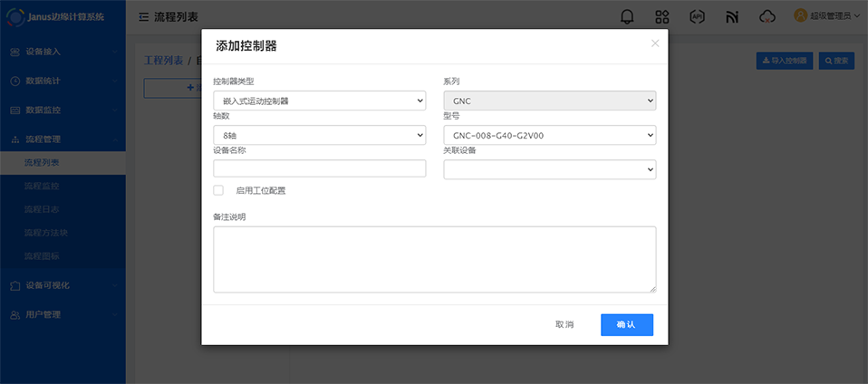Click the 设备名称 text input field
The width and height of the screenshot is (868, 384).
[x=319, y=168]
